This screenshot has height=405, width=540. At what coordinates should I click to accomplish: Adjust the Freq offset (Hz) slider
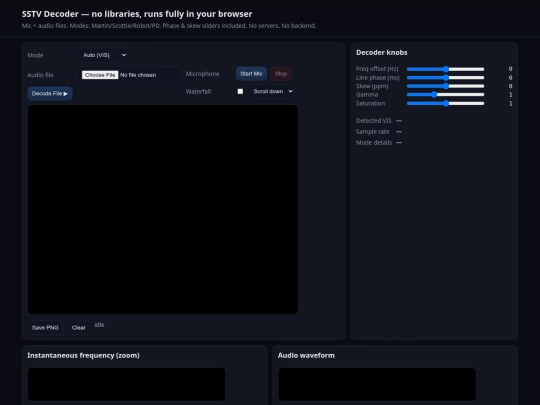446,69
